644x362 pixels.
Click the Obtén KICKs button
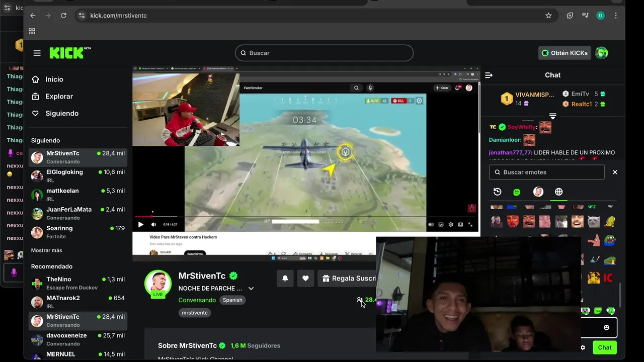(x=565, y=53)
